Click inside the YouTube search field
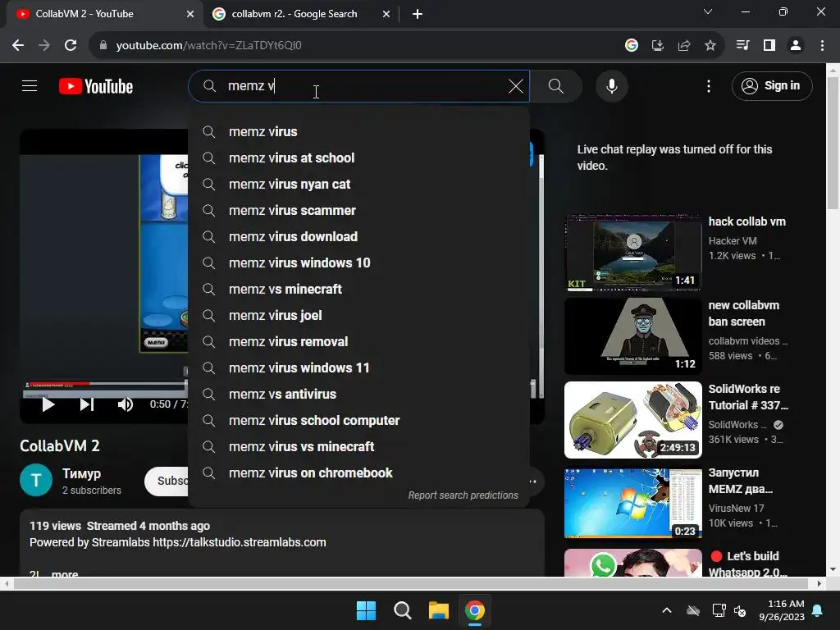The image size is (840, 630). coord(359,85)
